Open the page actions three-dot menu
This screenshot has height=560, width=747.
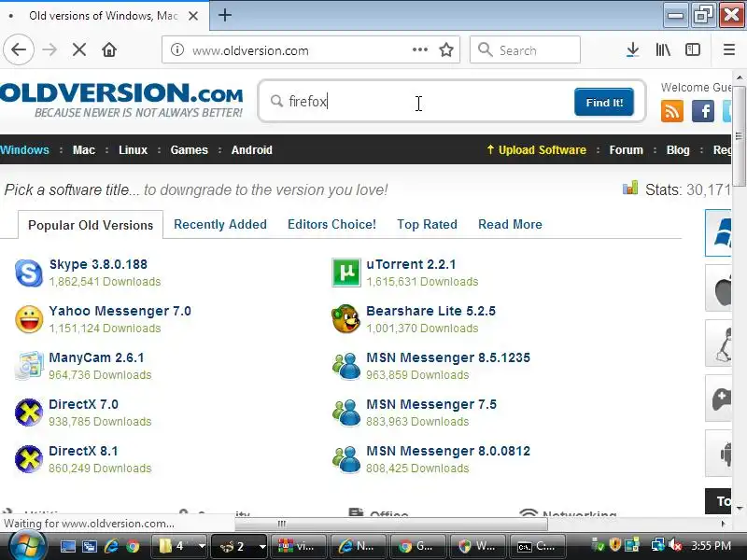419,49
